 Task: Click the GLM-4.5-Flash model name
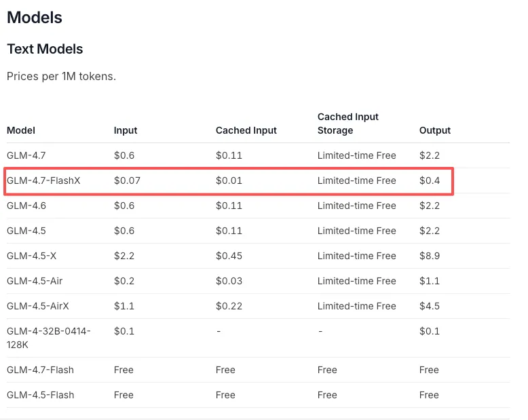coord(40,395)
